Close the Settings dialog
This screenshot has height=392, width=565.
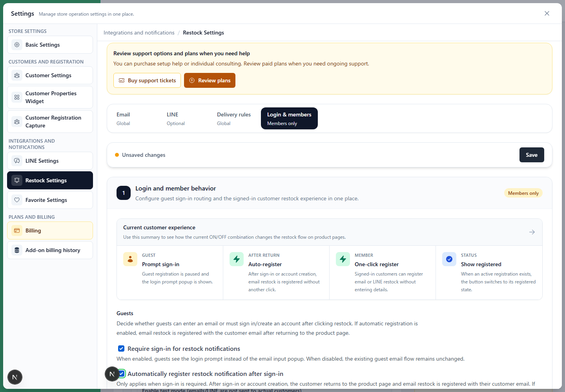pyautogui.click(x=547, y=13)
